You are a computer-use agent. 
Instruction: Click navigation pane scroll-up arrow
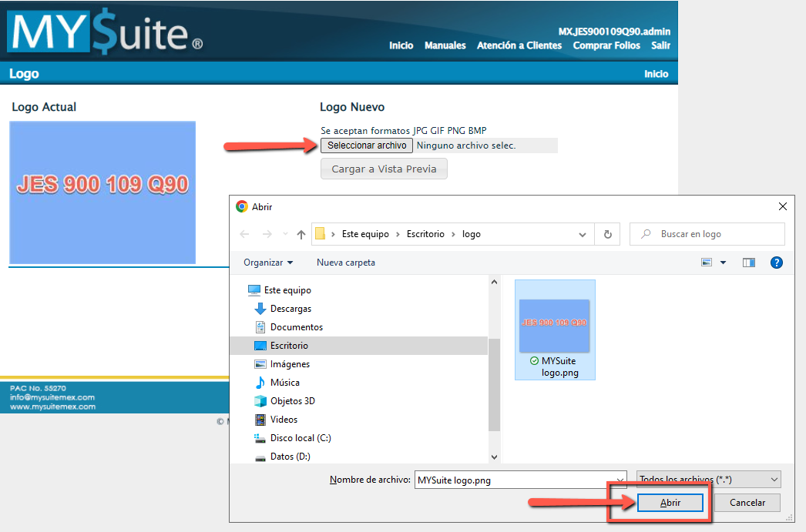(x=494, y=282)
